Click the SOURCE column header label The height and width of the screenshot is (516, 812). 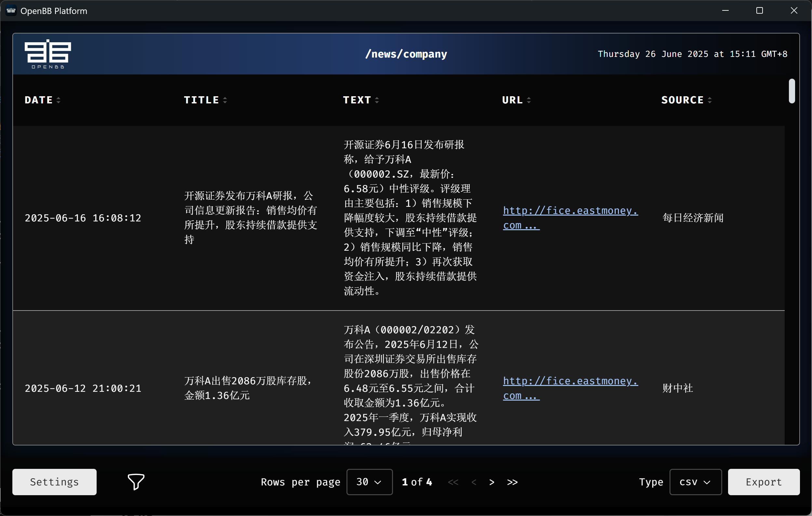(683, 100)
